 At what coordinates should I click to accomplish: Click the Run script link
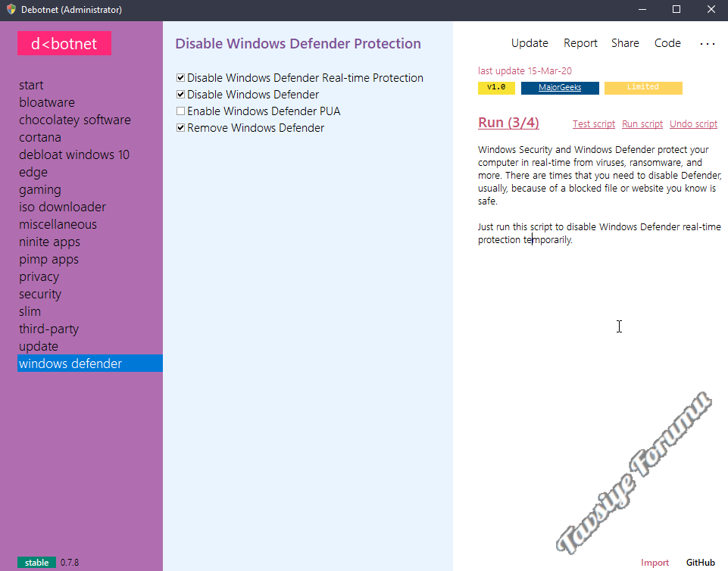point(642,124)
